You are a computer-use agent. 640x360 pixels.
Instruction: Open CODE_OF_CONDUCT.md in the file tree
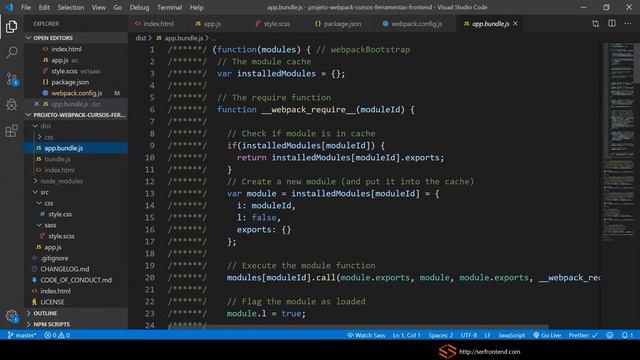[76, 280]
